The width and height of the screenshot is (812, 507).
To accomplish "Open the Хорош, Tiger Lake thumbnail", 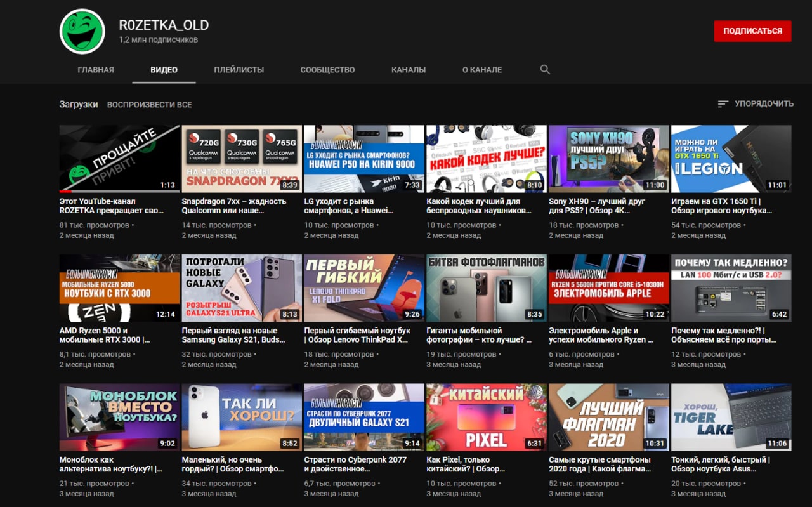I will coord(731,417).
